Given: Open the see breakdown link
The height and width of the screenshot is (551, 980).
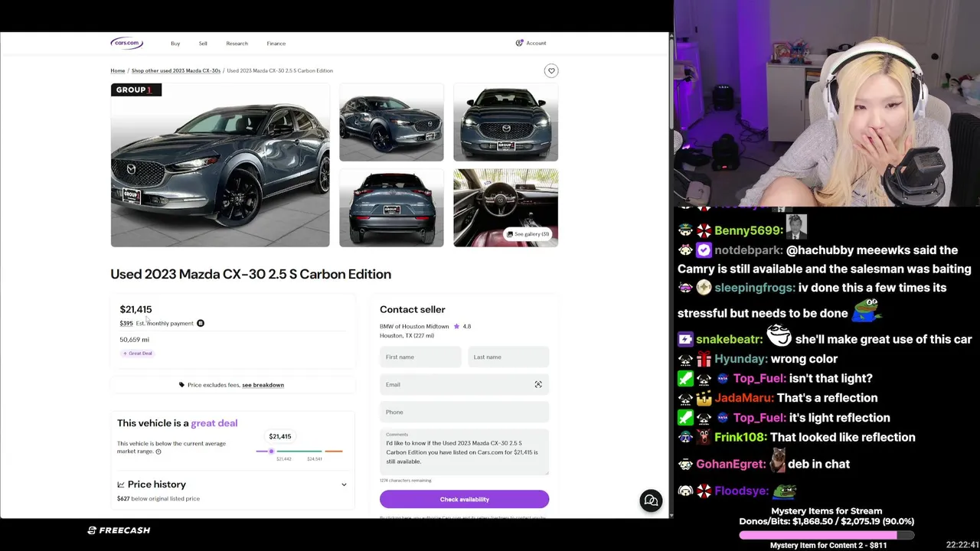Looking at the screenshot, I should click(263, 385).
